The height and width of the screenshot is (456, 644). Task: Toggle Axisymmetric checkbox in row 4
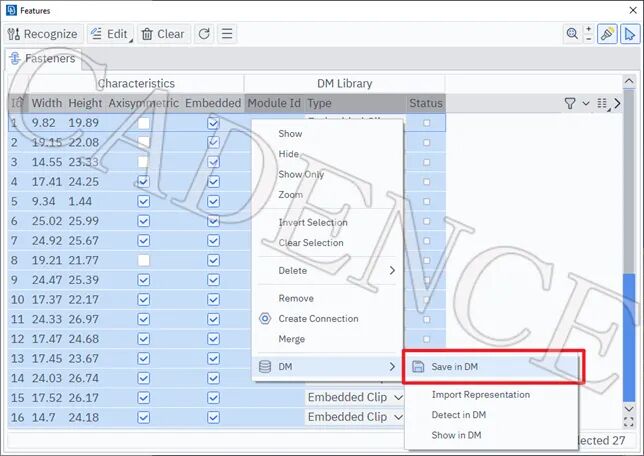pos(143,182)
